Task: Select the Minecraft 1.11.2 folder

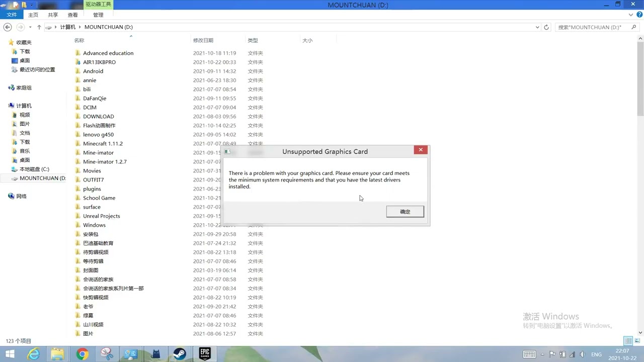Action: 103,144
